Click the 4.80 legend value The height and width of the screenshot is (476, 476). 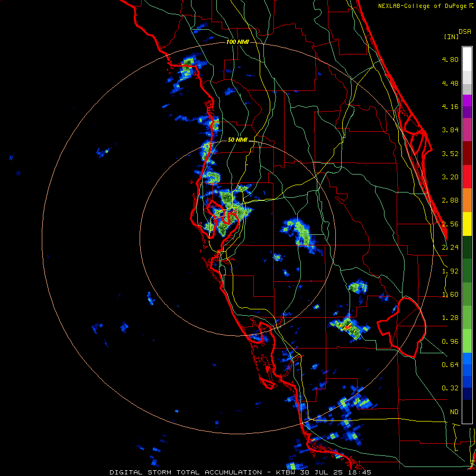click(450, 59)
